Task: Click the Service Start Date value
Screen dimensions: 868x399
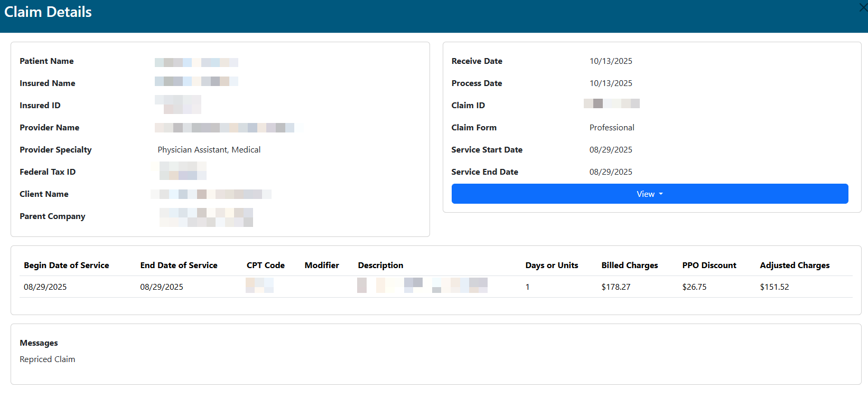Action: [610, 150]
